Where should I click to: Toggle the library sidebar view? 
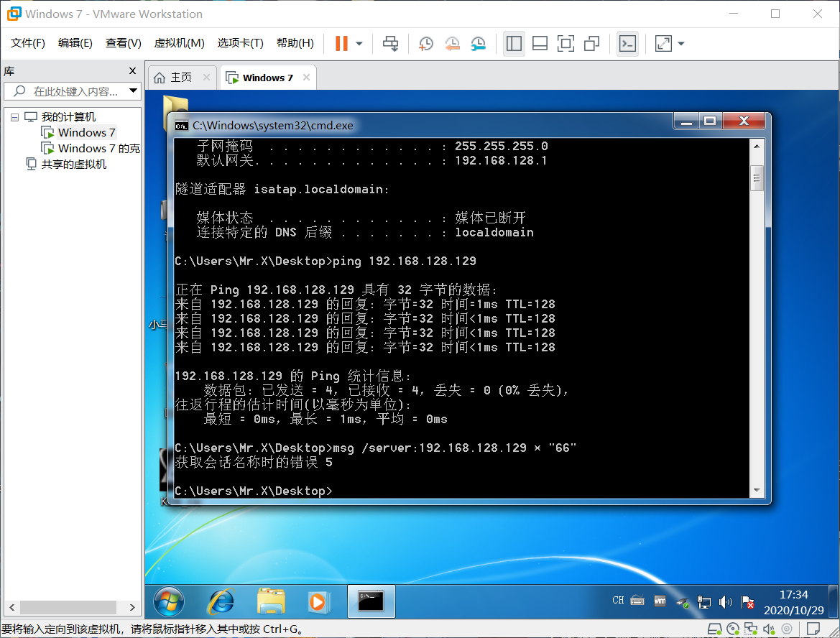pyautogui.click(x=514, y=43)
